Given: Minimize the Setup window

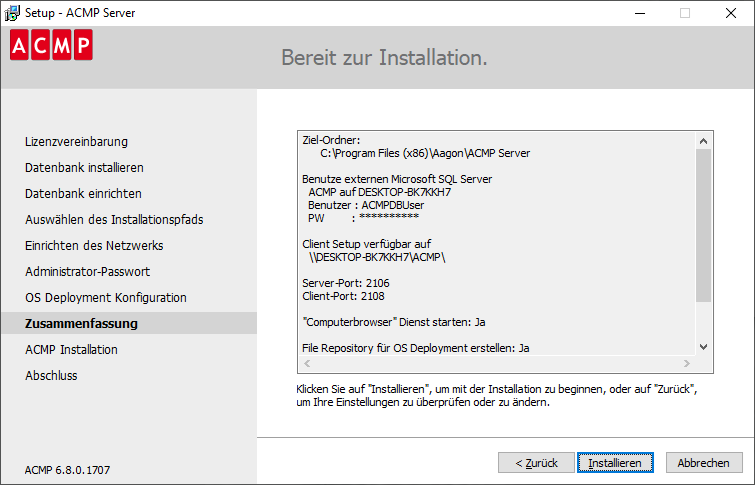Looking at the screenshot, I should [640, 13].
